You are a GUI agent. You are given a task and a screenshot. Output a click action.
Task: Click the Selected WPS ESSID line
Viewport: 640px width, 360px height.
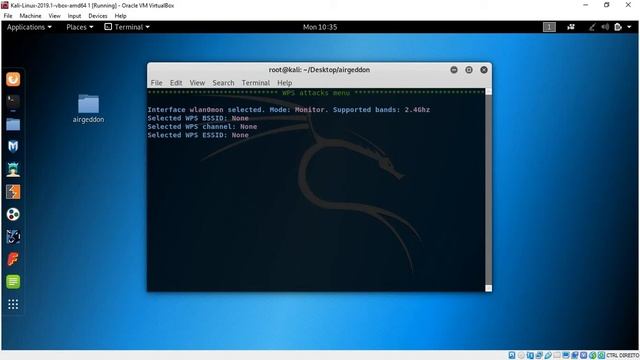click(198, 135)
